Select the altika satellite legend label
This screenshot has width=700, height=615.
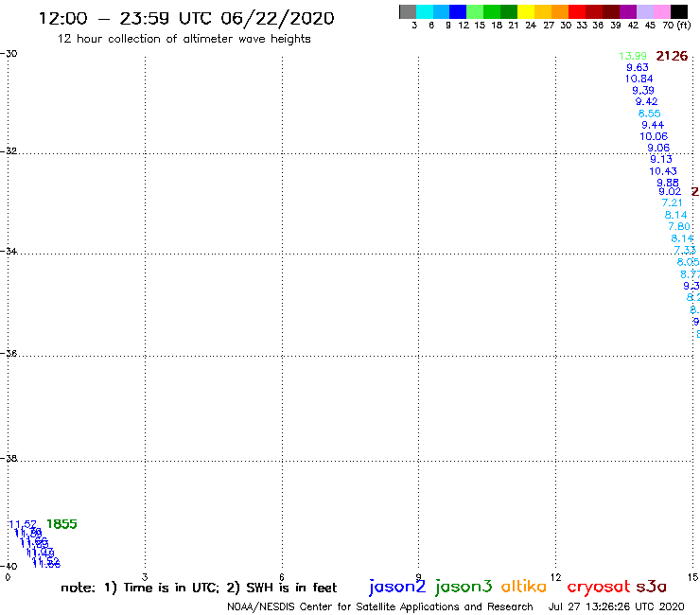click(524, 587)
